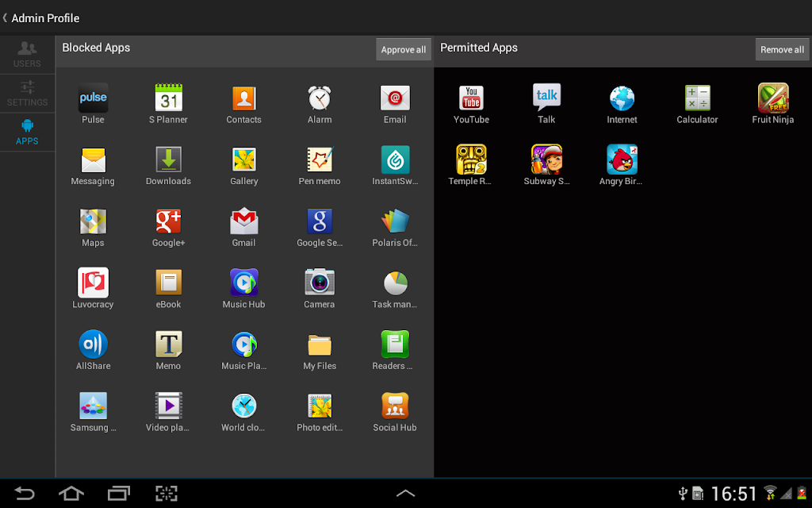This screenshot has width=812, height=508.
Task: Tap the screenshot capture nav icon
Action: (x=167, y=493)
